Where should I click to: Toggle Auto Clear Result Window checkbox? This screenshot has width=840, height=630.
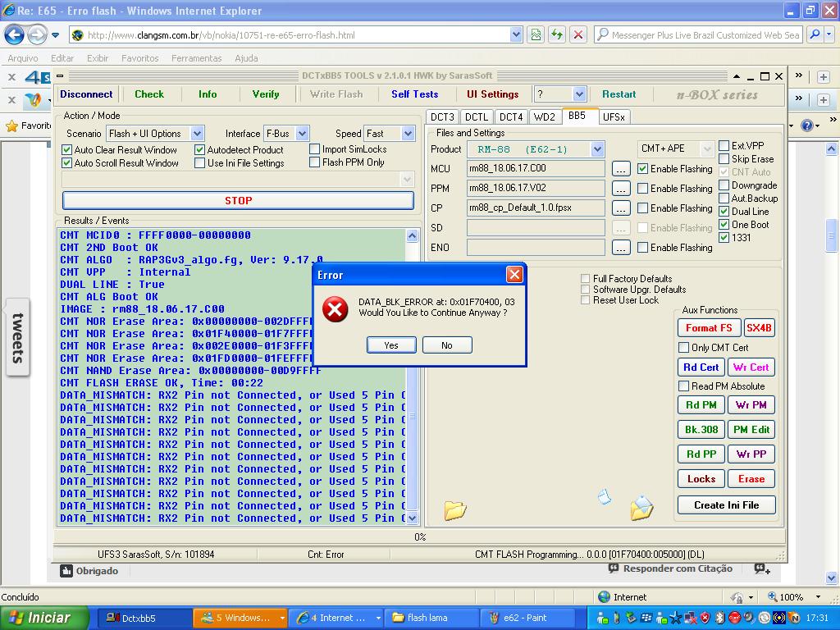67,150
